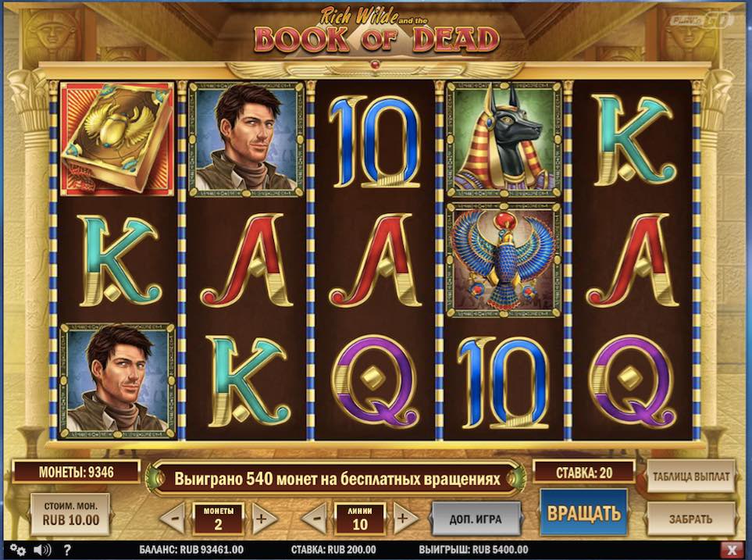
Task: Start the ДОП. ИГРА gamble feature
Action: click(476, 519)
